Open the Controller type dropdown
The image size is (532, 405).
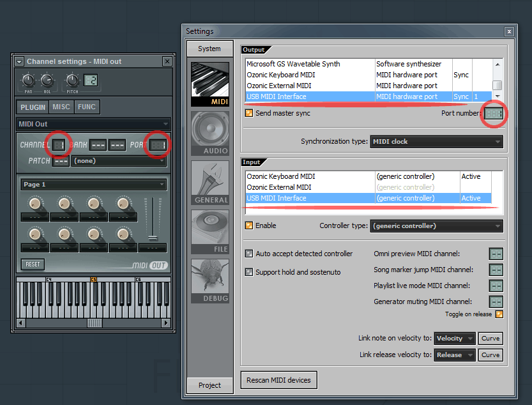436,225
